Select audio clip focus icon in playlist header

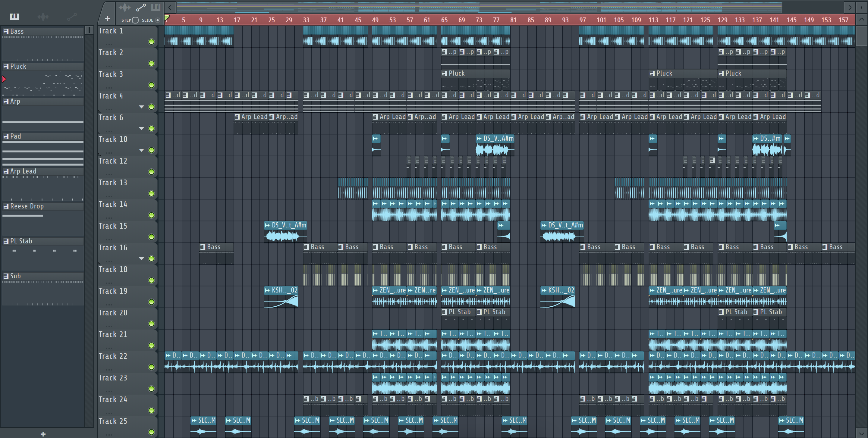124,7
